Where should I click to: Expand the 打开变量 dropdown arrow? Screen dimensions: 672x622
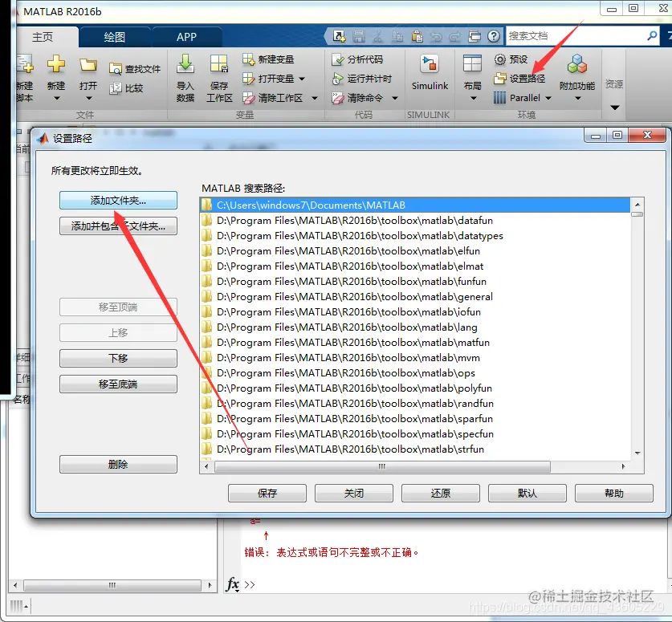pyautogui.click(x=302, y=79)
